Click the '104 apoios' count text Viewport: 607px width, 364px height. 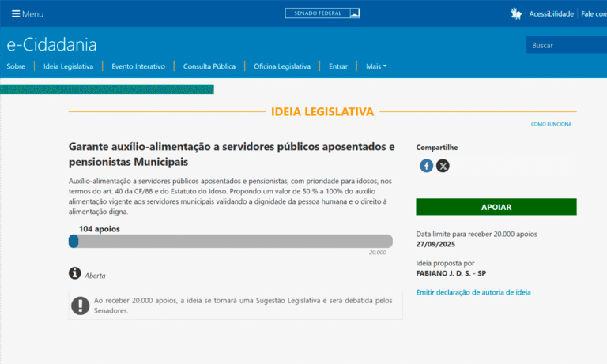(100, 229)
